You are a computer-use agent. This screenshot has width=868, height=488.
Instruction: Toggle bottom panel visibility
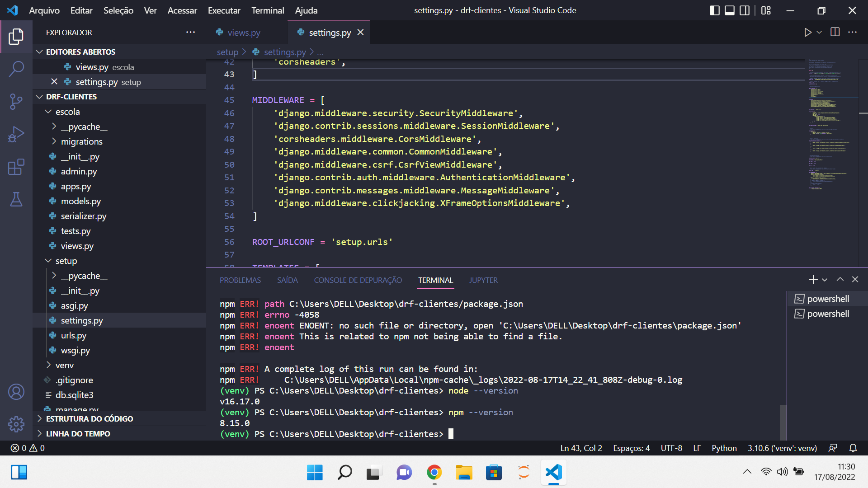point(730,10)
